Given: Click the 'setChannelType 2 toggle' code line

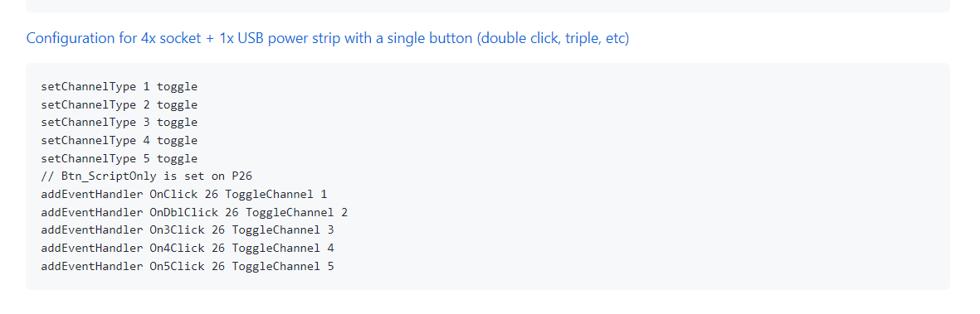Looking at the screenshot, I should tap(119, 105).
